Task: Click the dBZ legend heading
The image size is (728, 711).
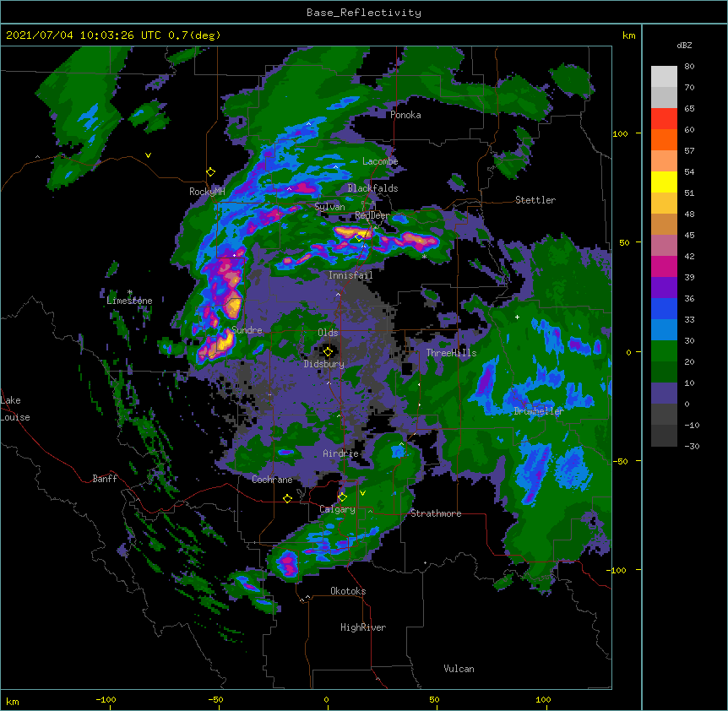Action: point(684,46)
